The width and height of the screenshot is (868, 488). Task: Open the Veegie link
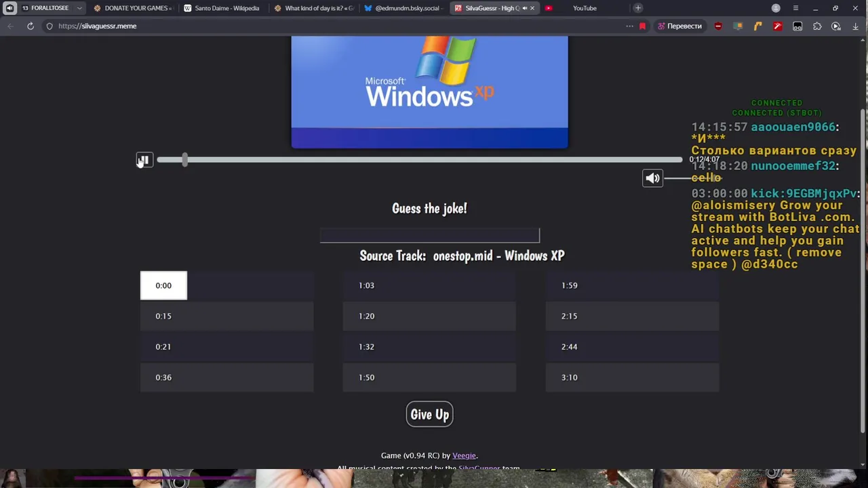click(464, 455)
